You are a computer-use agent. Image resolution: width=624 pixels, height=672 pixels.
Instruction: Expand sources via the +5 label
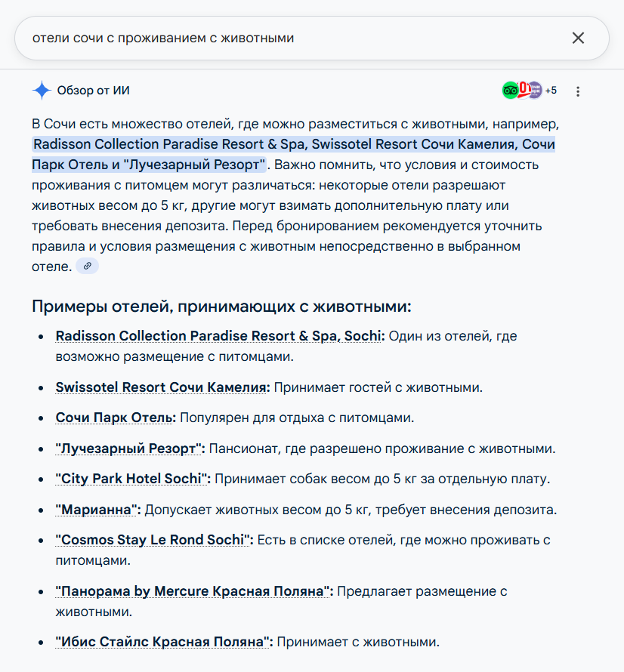551,90
